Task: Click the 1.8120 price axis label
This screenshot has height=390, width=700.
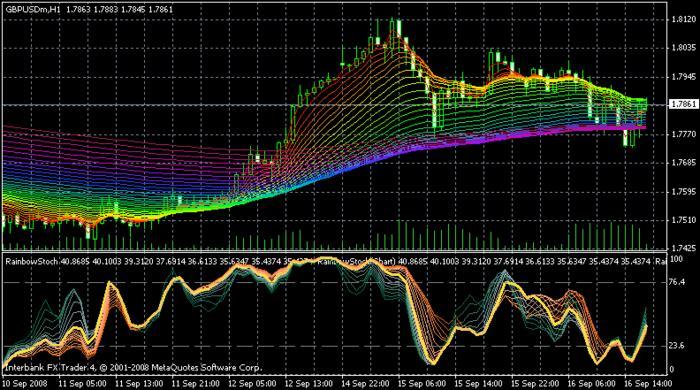Action: 683,19
